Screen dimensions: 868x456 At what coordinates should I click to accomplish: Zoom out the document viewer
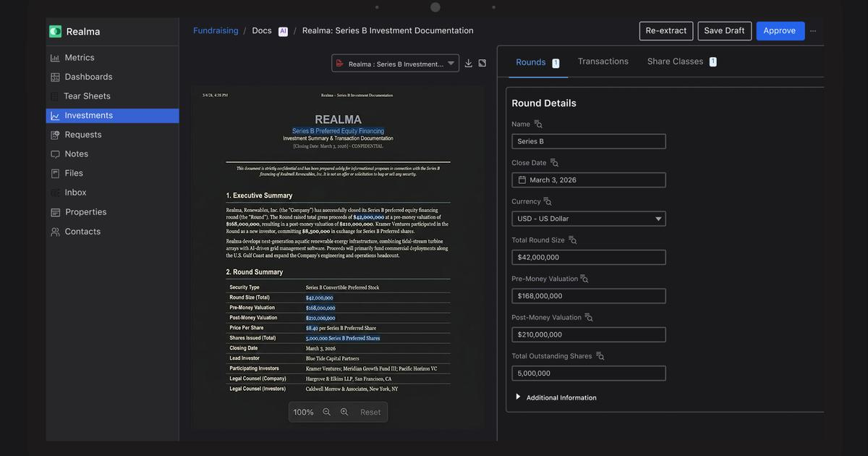(326, 412)
